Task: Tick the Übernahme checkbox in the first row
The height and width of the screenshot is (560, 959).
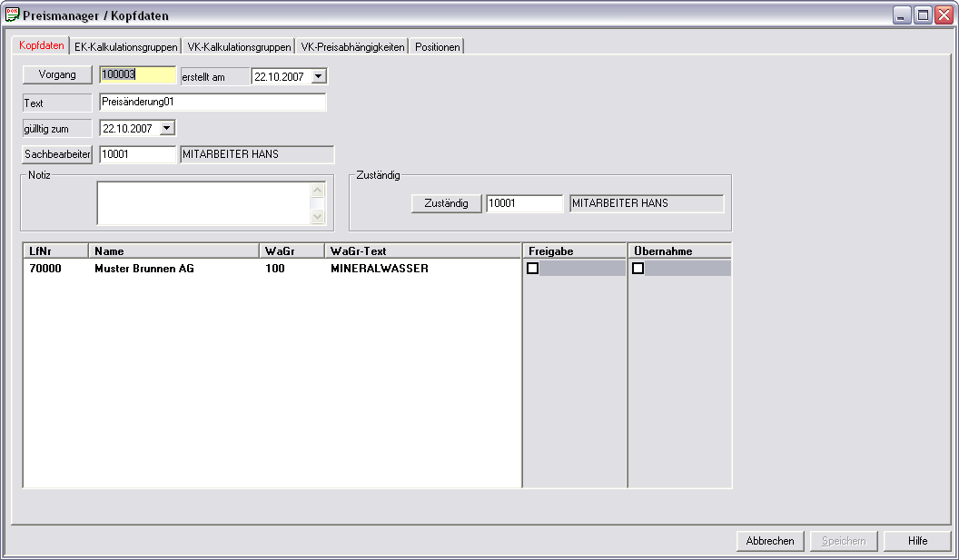Action: pyautogui.click(x=638, y=269)
